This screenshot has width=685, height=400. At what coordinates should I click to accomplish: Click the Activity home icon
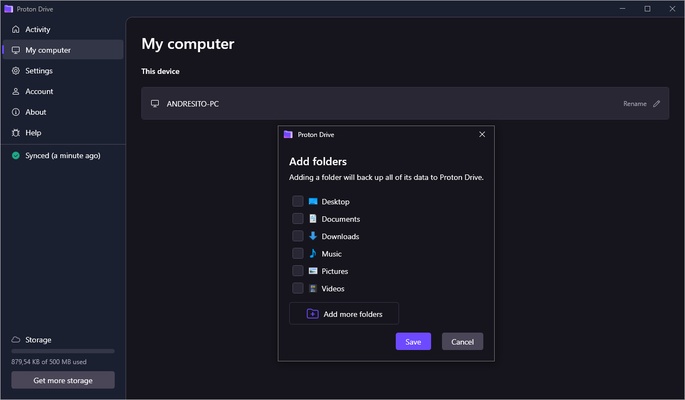[x=16, y=29]
